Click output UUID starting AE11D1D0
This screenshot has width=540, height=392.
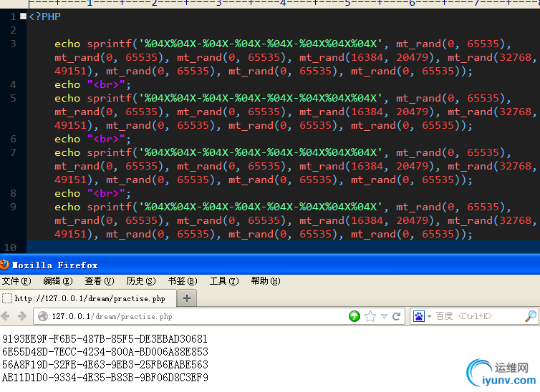click(x=105, y=377)
